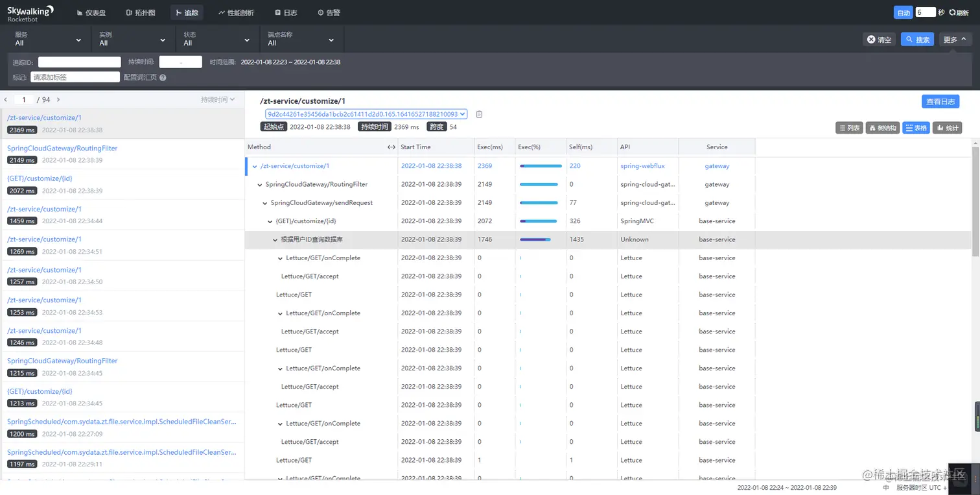Click the page number input box
The height and width of the screenshot is (495, 980).
pos(24,100)
